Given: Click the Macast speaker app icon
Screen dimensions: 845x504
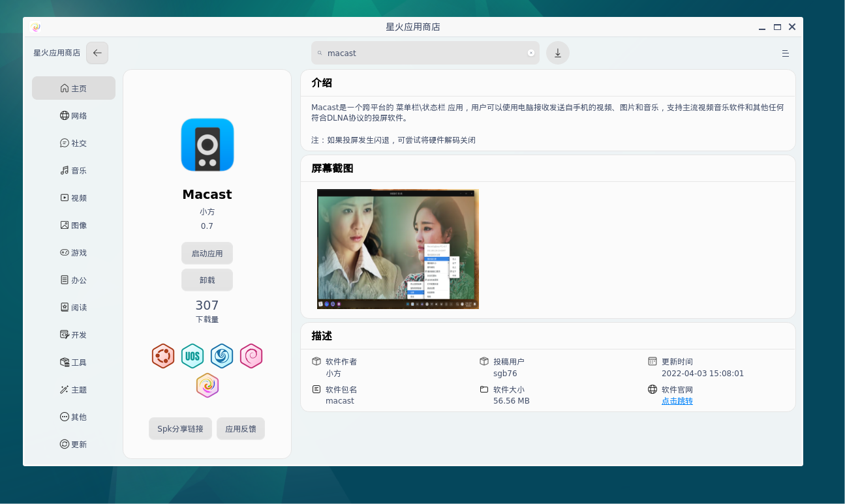Looking at the screenshot, I should tap(207, 145).
